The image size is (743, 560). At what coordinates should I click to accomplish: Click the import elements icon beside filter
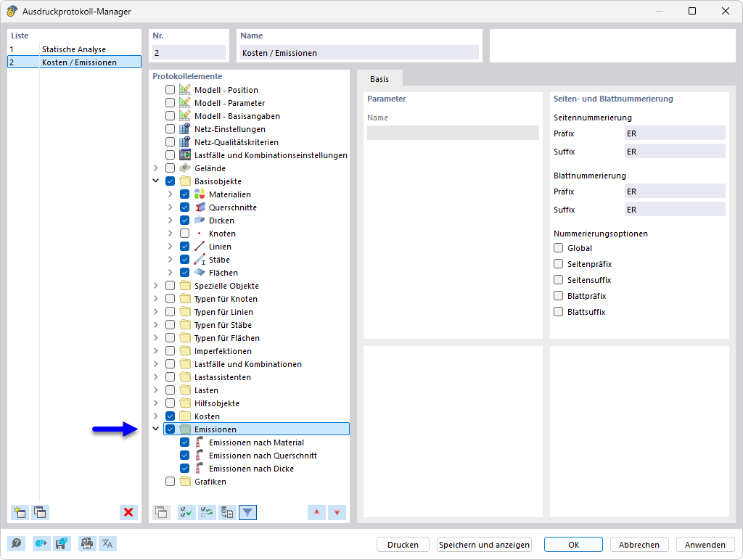227,512
